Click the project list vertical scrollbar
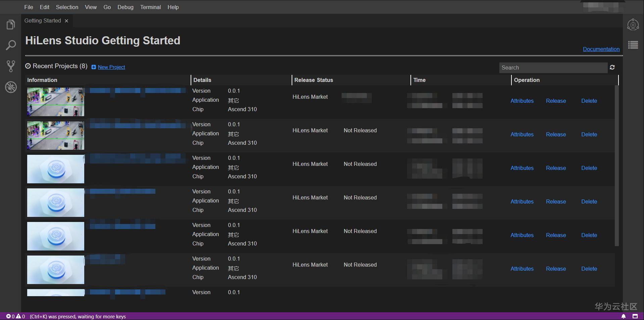 [616, 165]
